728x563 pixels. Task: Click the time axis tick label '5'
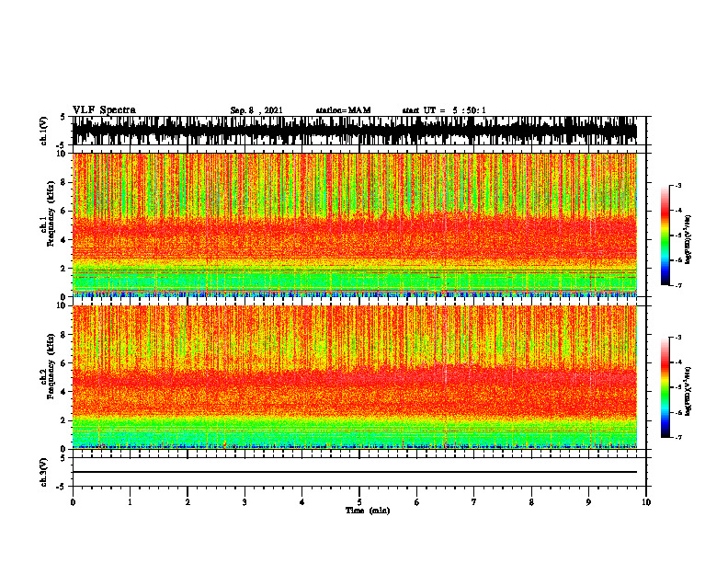coord(359,502)
